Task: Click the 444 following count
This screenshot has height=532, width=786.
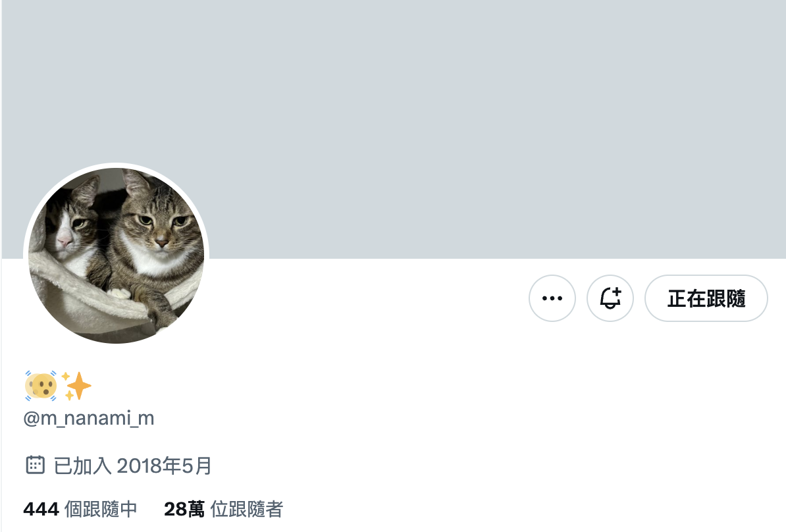Action: [41, 509]
